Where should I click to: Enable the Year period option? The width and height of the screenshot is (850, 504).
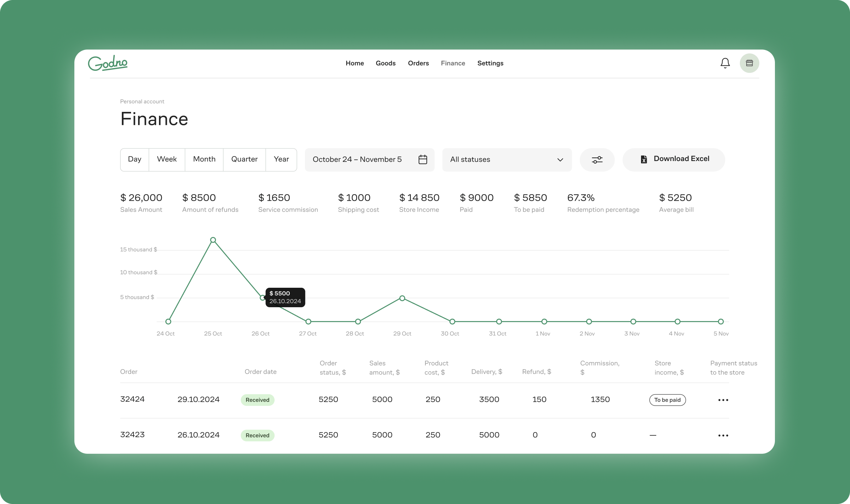point(281,159)
